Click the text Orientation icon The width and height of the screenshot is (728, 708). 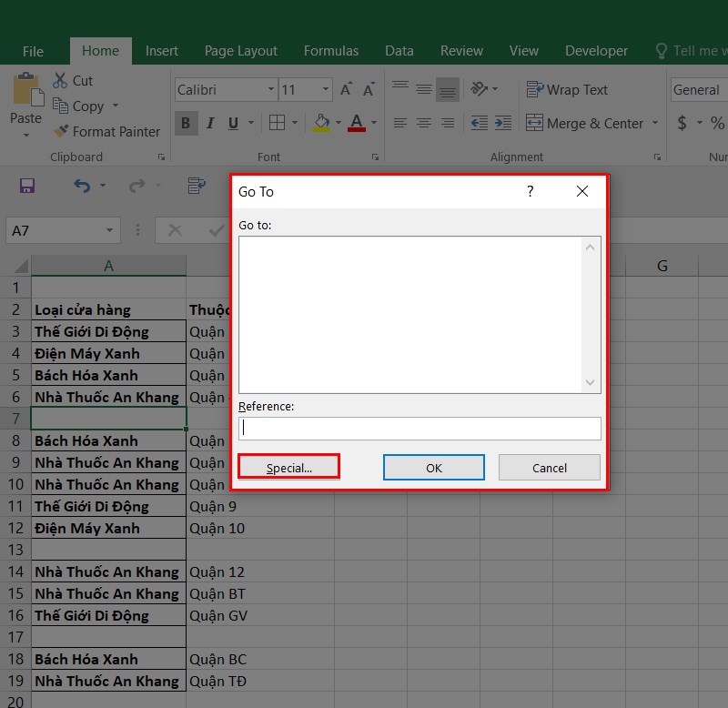(480, 88)
